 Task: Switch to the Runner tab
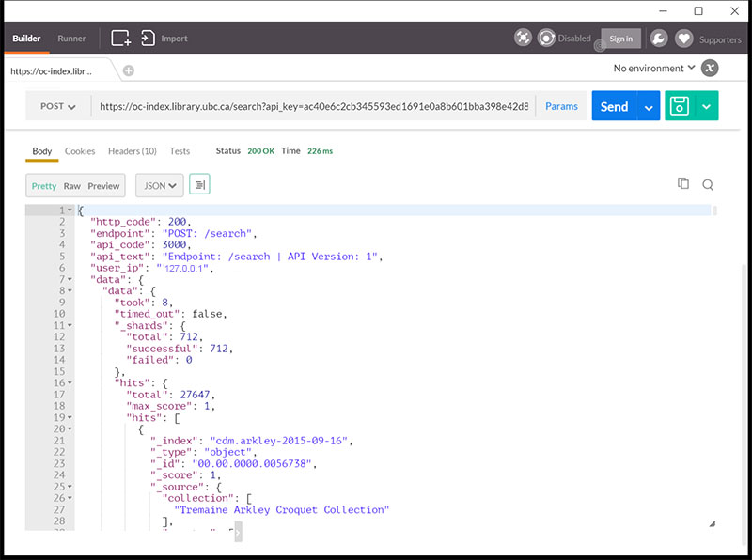point(71,38)
